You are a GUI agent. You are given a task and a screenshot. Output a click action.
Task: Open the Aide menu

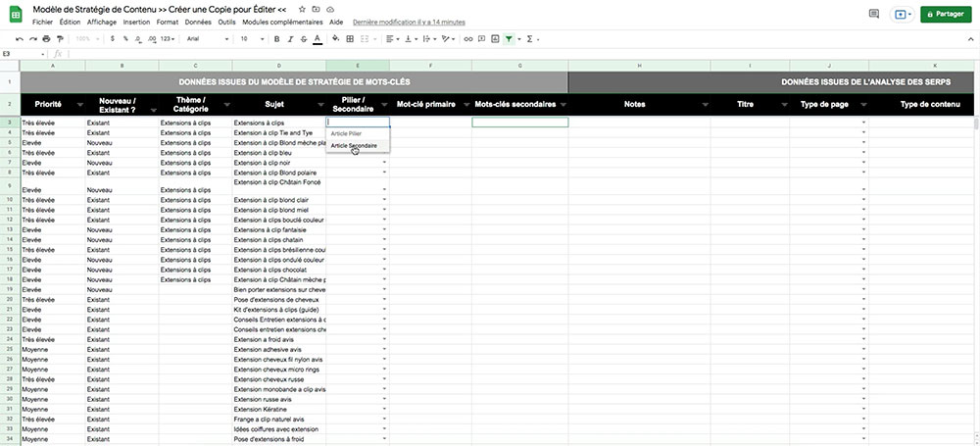pos(336,22)
